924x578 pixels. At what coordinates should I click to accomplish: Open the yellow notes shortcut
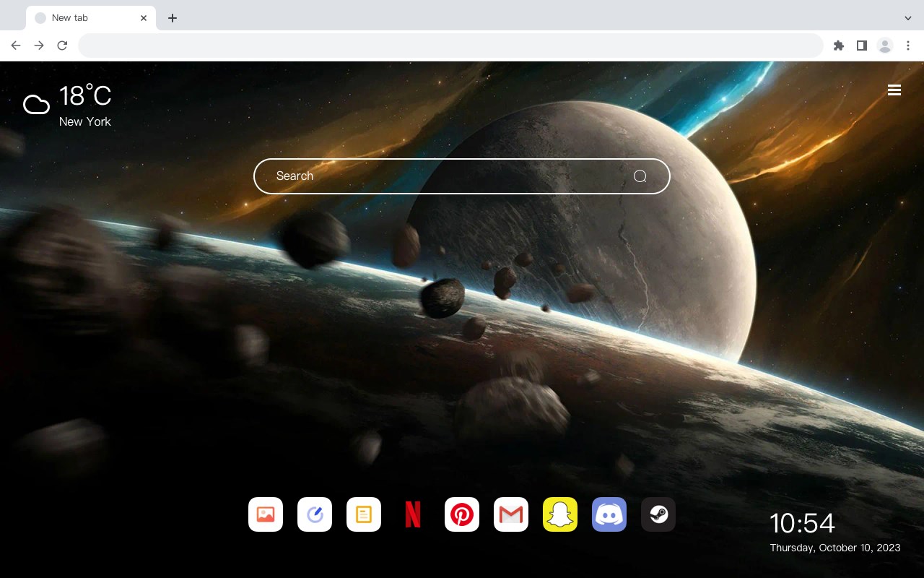point(364,514)
